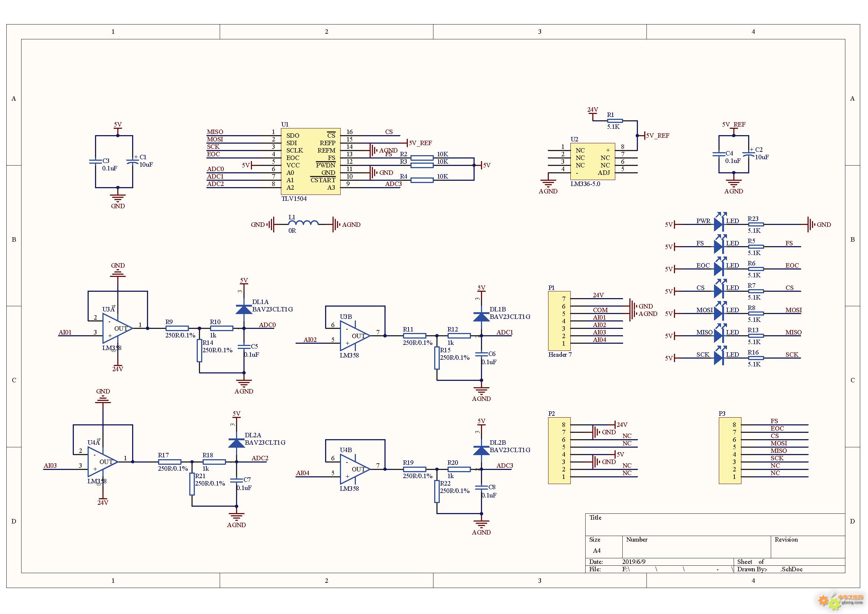Viewport: 868px width, 614px height.
Task: Click the 'ADJ' pin name on U2
Action: click(x=604, y=172)
